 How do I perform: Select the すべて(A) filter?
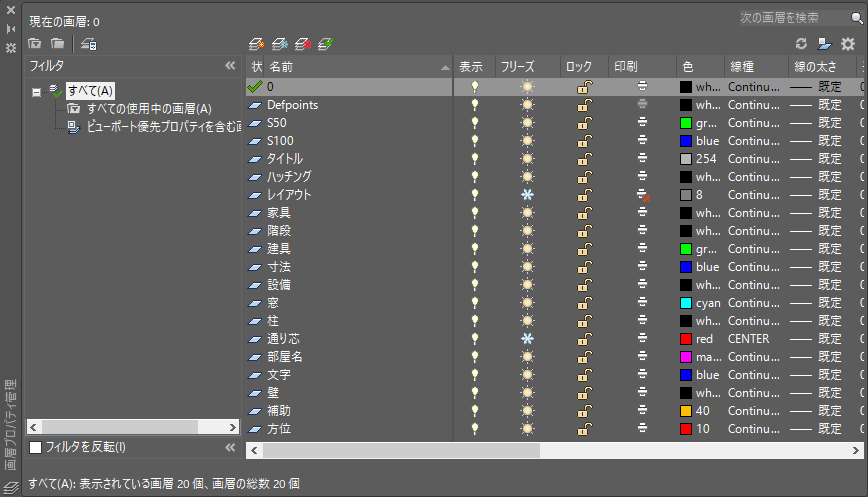point(90,91)
